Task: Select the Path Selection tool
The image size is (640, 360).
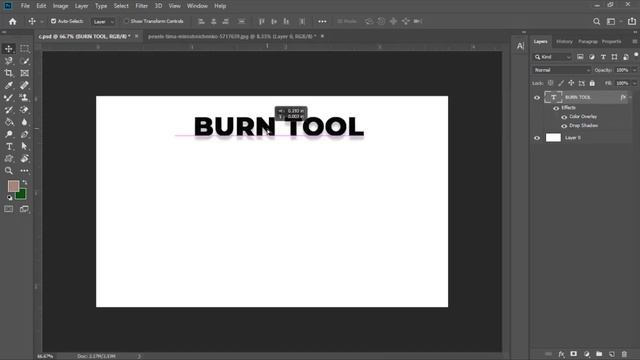Action: coord(24,147)
